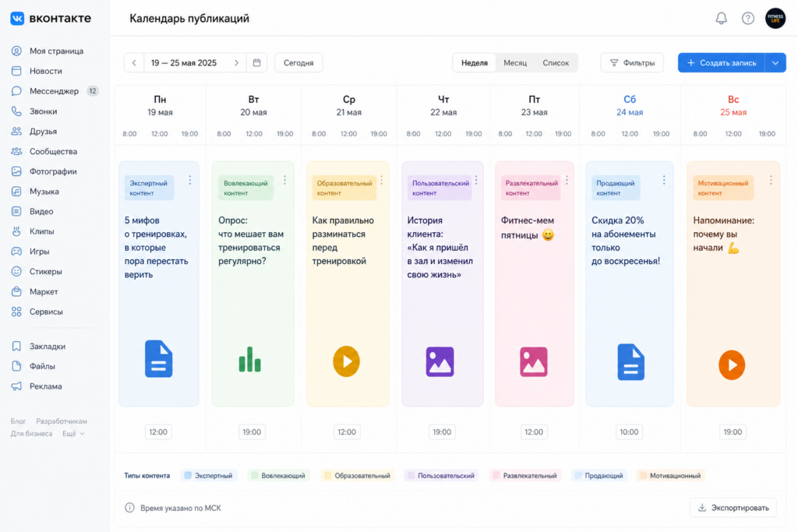Click the Игры sidebar icon
798x532 pixels.
(17, 252)
